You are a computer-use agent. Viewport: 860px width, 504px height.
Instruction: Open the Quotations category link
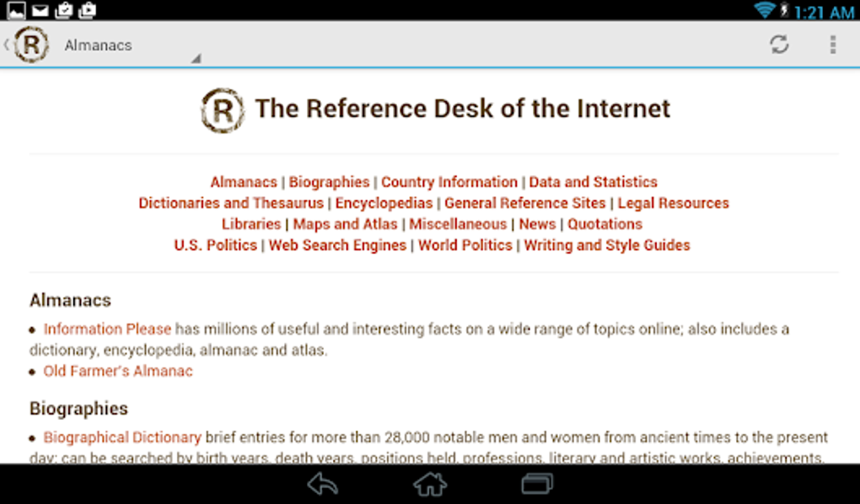(605, 223)
